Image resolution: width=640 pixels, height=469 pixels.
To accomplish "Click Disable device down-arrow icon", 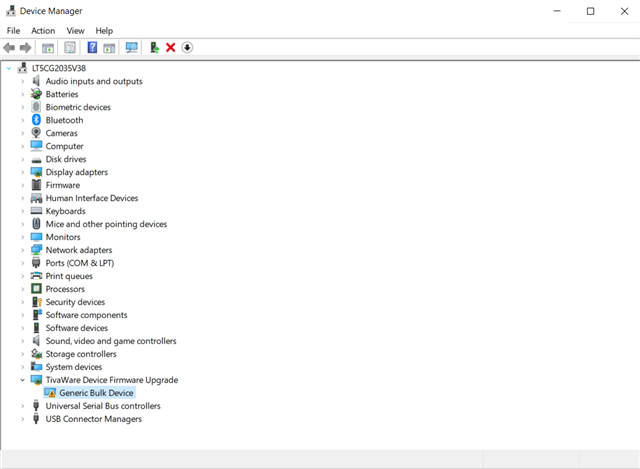I will [187, 48].
